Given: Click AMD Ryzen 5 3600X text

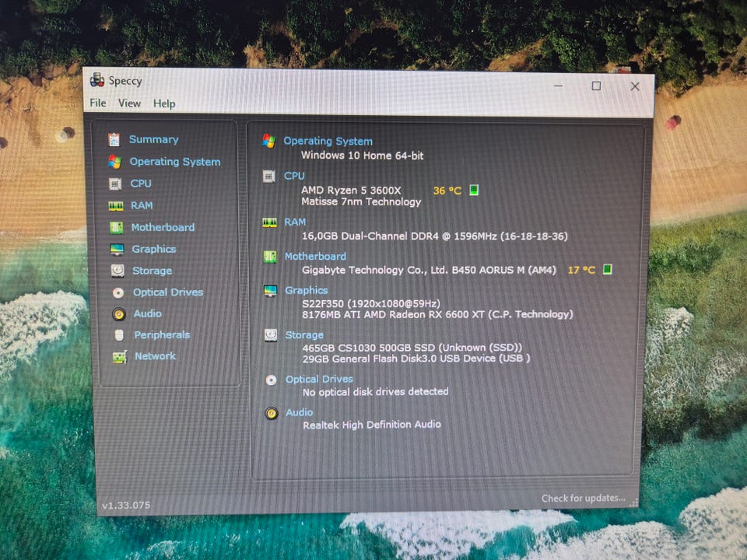Looking at the screenshot, I should [351, 191].
